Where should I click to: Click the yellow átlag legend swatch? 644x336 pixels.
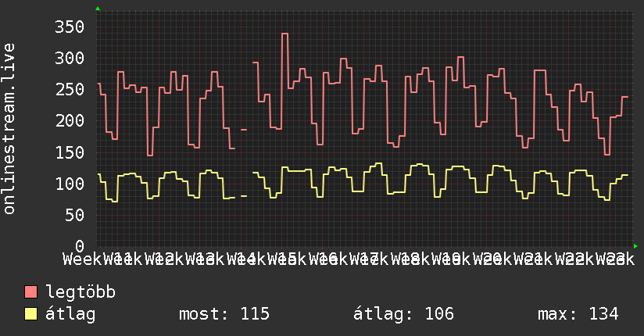coord(31,314)
